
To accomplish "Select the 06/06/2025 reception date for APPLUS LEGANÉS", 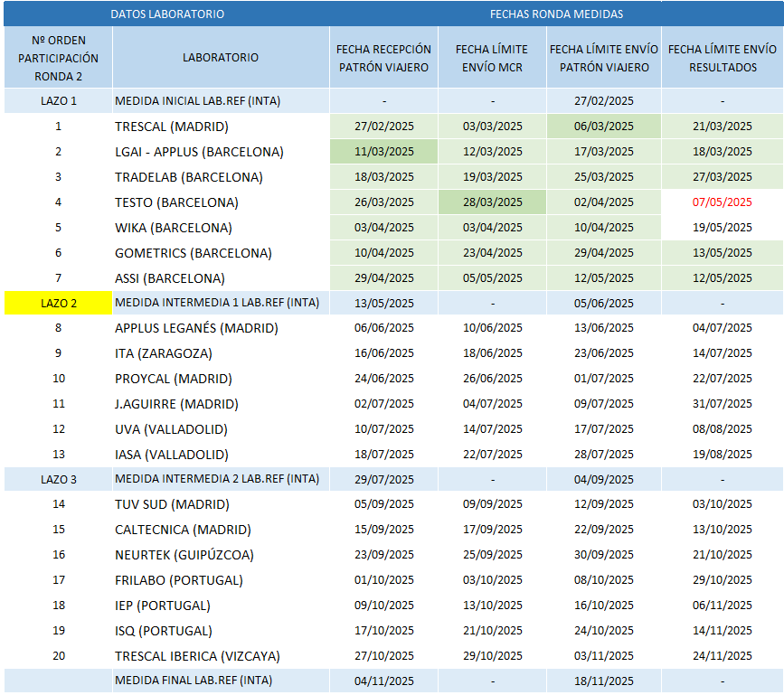I will tap(384, 328).
